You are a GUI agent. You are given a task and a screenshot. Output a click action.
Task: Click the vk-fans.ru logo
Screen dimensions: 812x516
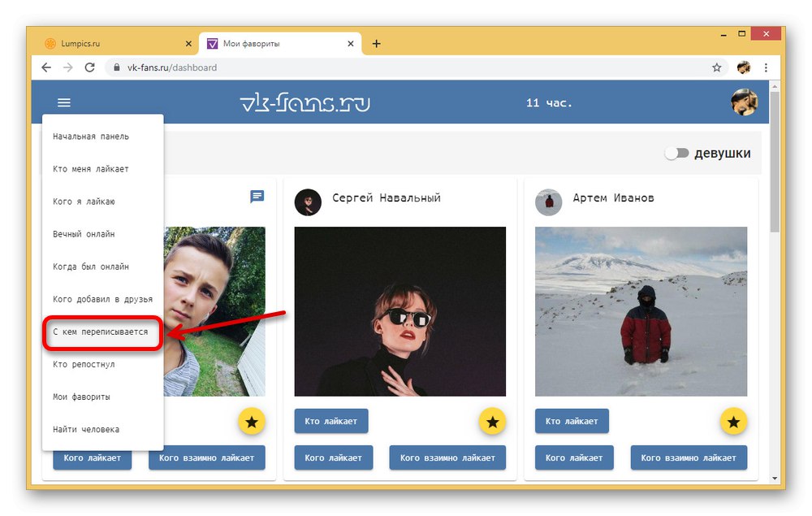[305, 102]
